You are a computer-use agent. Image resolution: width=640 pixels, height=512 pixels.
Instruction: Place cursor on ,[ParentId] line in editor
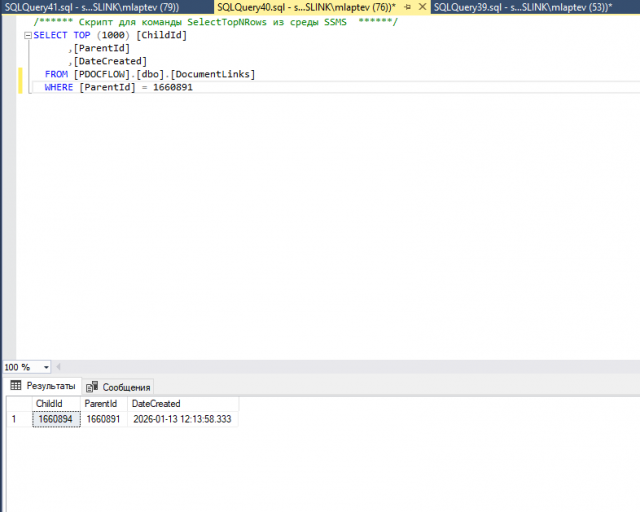pyautogui.click(x=99, y=48)
